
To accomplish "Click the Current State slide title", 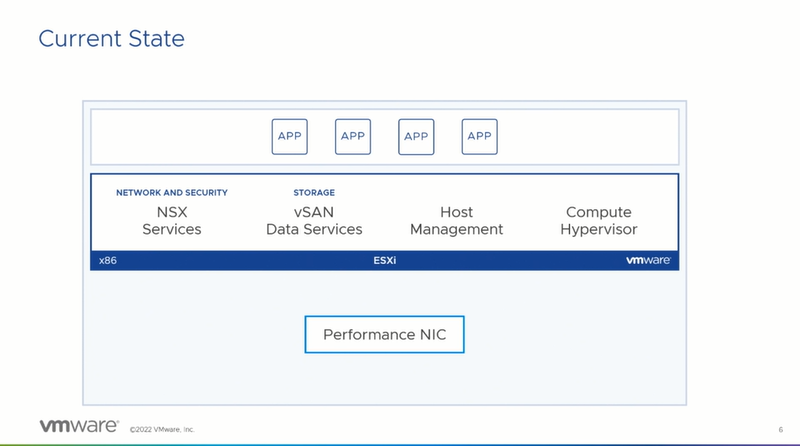I will 111,39.
